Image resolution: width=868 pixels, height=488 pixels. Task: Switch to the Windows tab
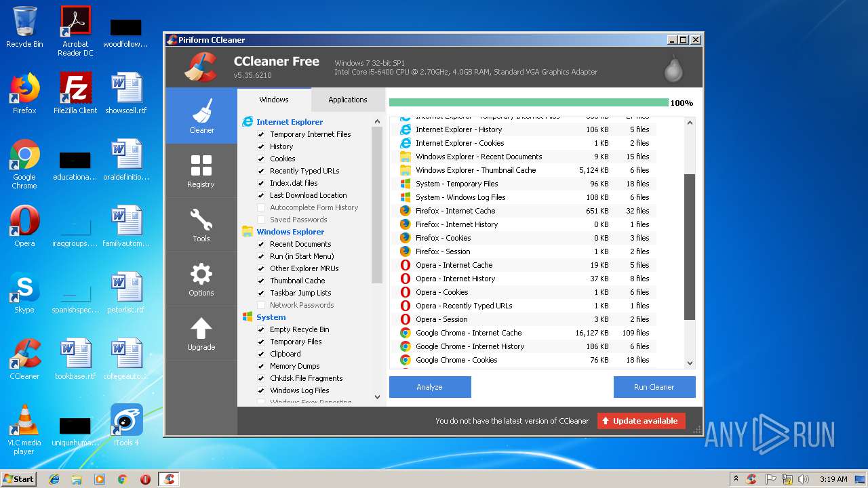click(x=274, y=100)
